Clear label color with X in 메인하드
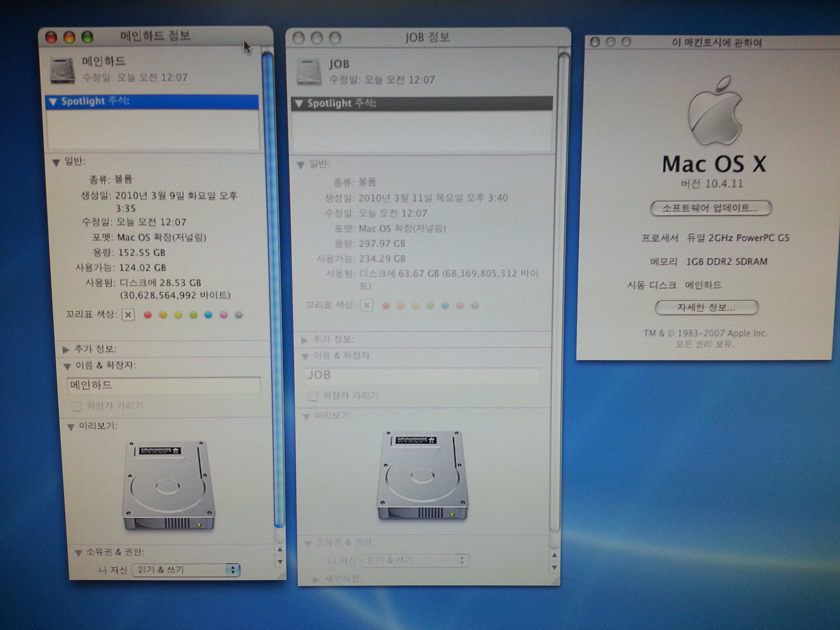 tap(128, 315)
